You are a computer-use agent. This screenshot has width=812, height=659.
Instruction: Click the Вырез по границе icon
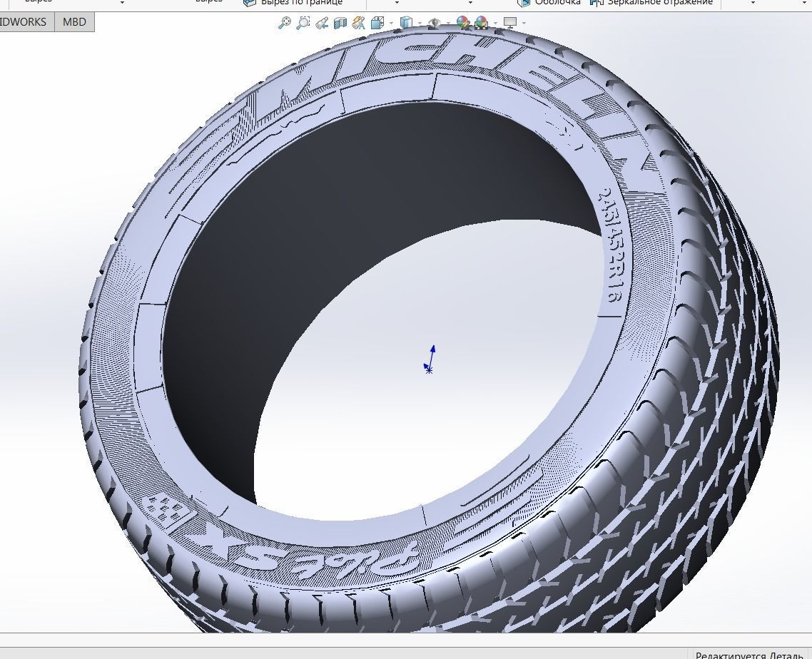[x=250, y=3]
